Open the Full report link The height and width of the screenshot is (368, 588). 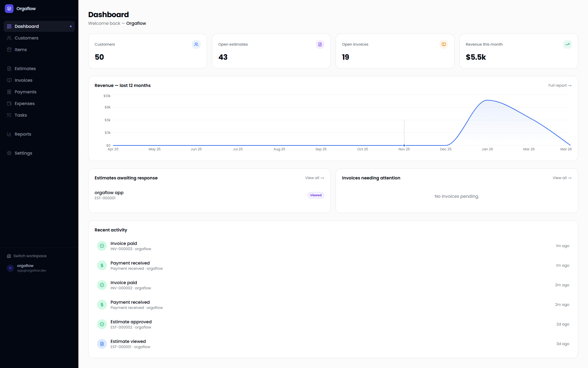click(x=560, y=85)
